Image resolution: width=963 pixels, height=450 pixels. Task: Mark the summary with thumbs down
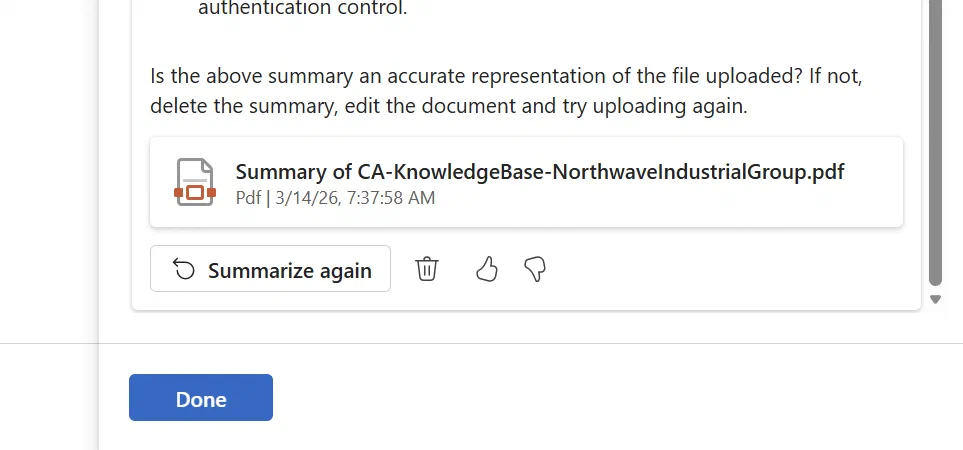coord(535,269)
